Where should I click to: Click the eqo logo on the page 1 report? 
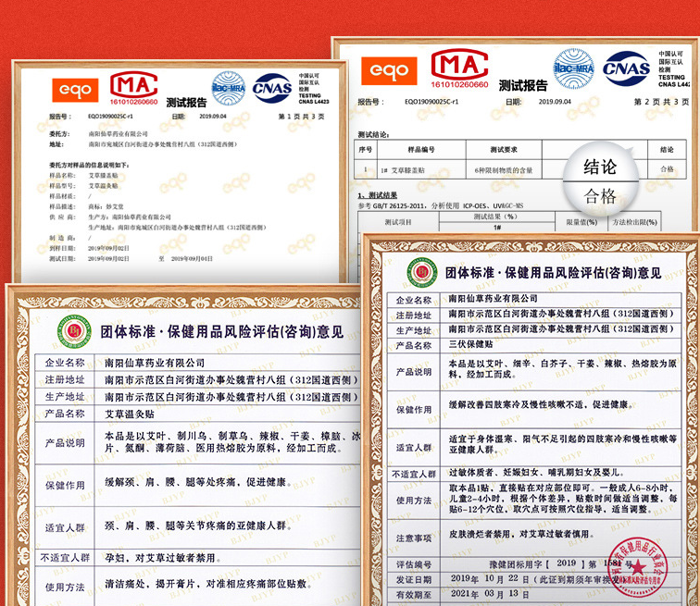(75, 90)
